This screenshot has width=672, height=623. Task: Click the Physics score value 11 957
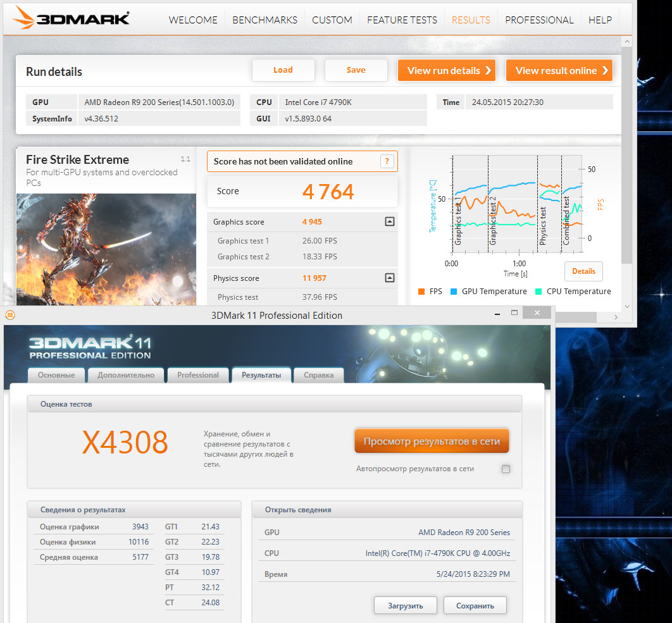click(x=314, y=278)
